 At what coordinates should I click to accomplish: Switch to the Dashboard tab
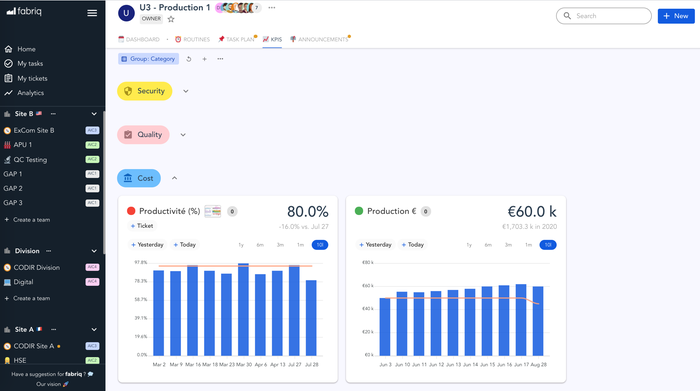pos(138,39)
